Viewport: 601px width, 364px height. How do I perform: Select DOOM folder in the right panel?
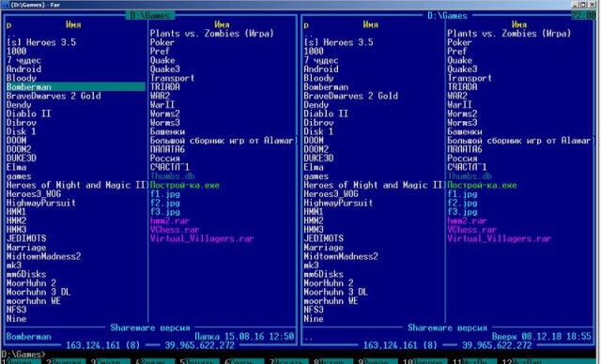click(313, 141)
